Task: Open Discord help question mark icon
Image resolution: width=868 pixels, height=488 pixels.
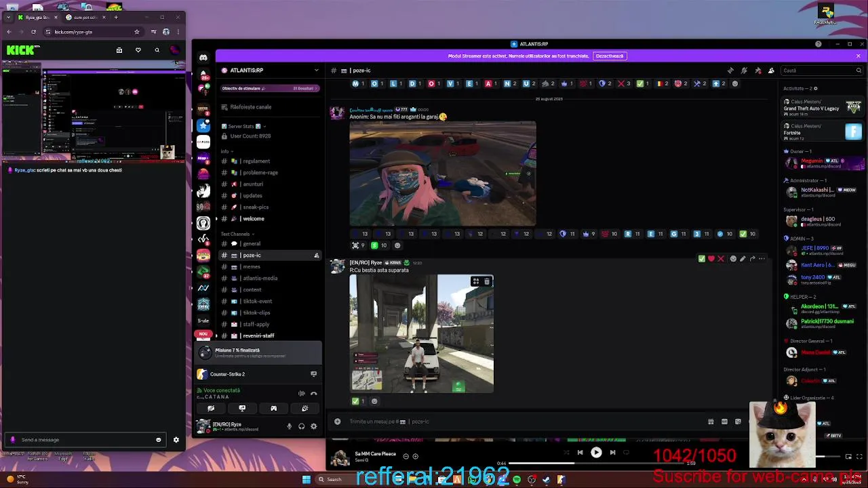Action: 818,44
